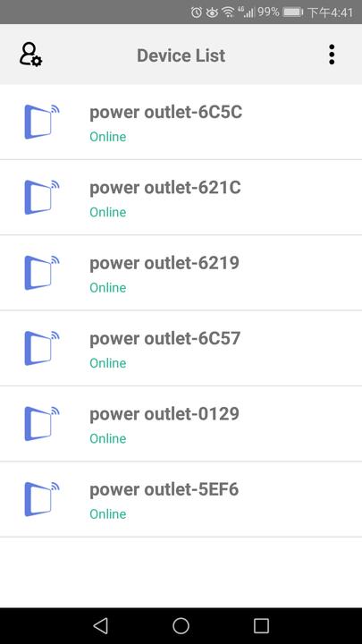This screenshot has height=644, width=362.
Task: Open the user account settings icon
Action: coord(30,55)
